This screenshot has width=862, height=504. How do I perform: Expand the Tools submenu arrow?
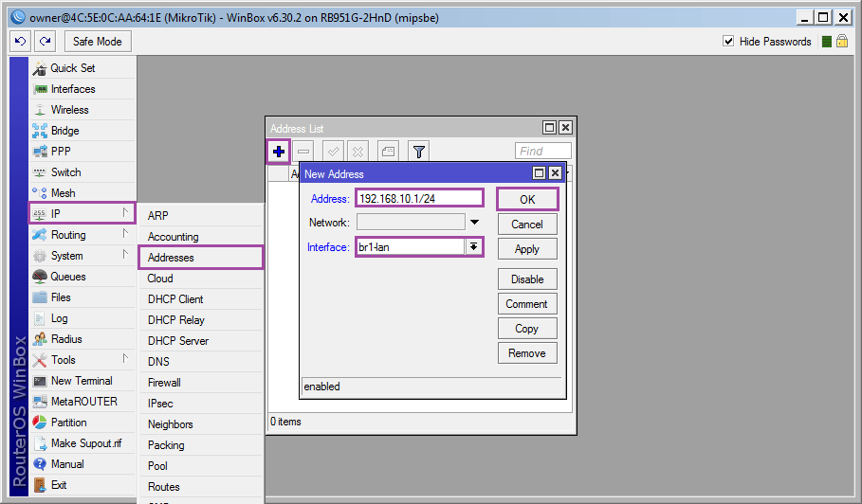(125, 359)
